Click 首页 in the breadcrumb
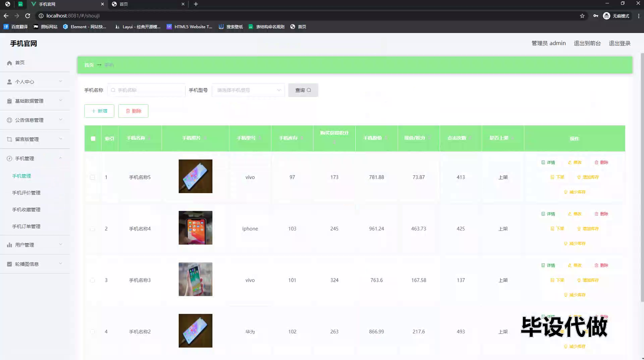This screenshot has height=360, width=644. click(x=89, y=65)
